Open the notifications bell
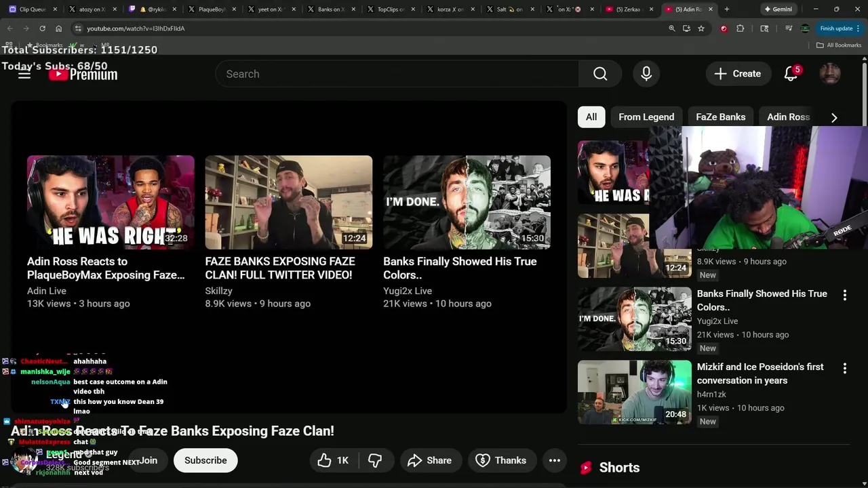Screen dimensions: 868x488 (791, 74)
